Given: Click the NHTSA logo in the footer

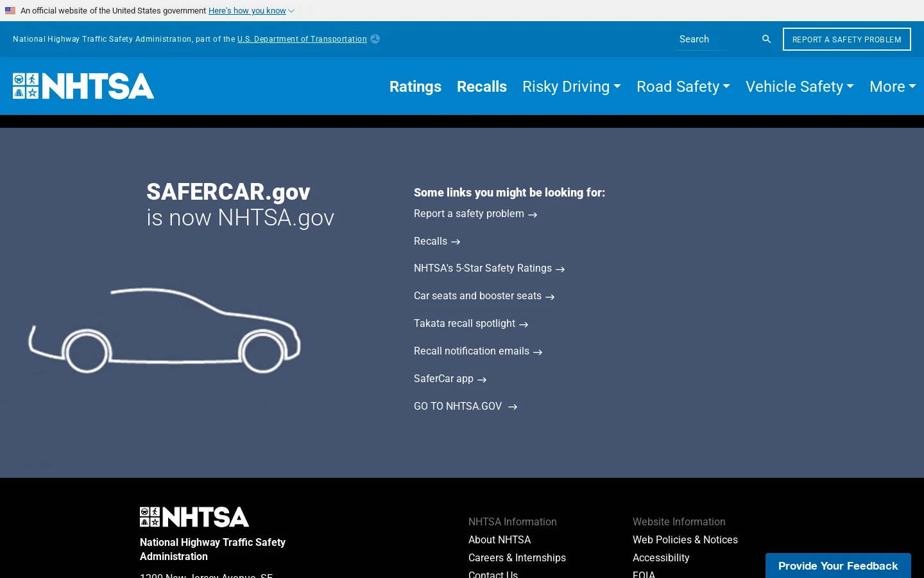Looking at the screenshot, I should [194, 517].
